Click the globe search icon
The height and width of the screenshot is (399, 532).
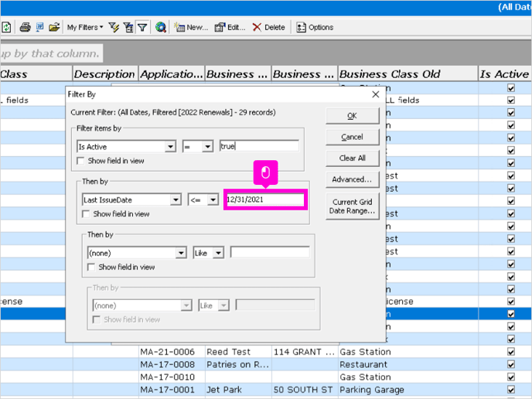tap(161, 27)
